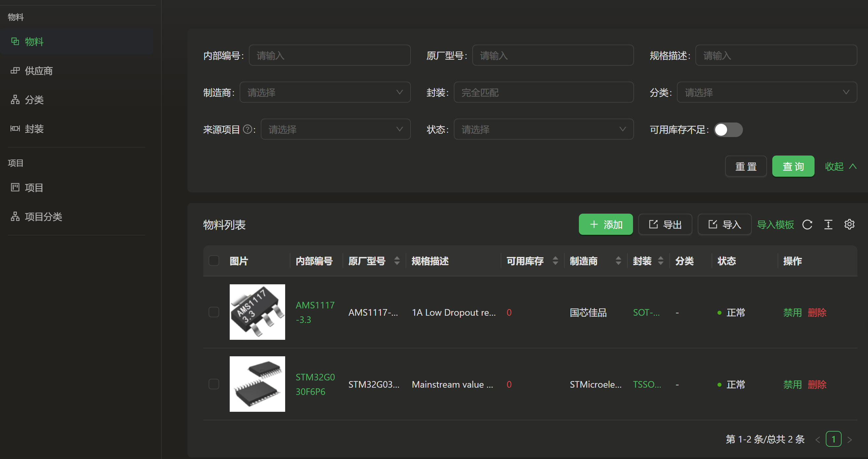Screen dimensions: 868x459
Task: Check the select-all header checkbox
Action: (x=214, y=261)
